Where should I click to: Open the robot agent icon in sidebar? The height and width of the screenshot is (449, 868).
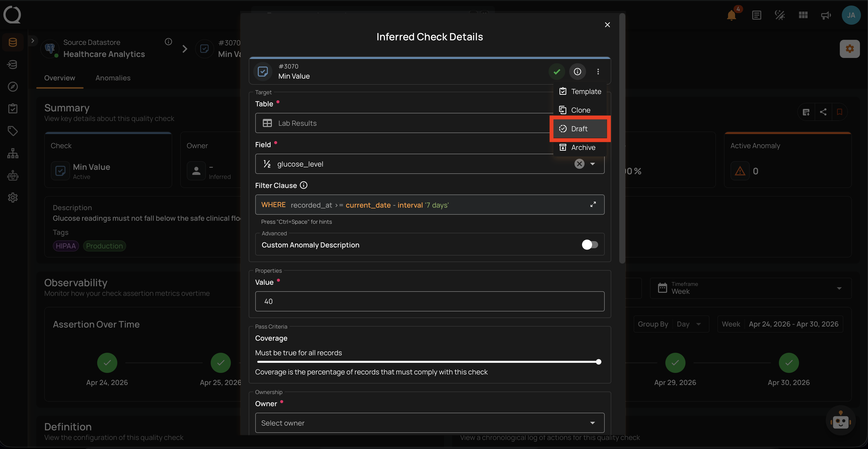click(x=13, y=175)
